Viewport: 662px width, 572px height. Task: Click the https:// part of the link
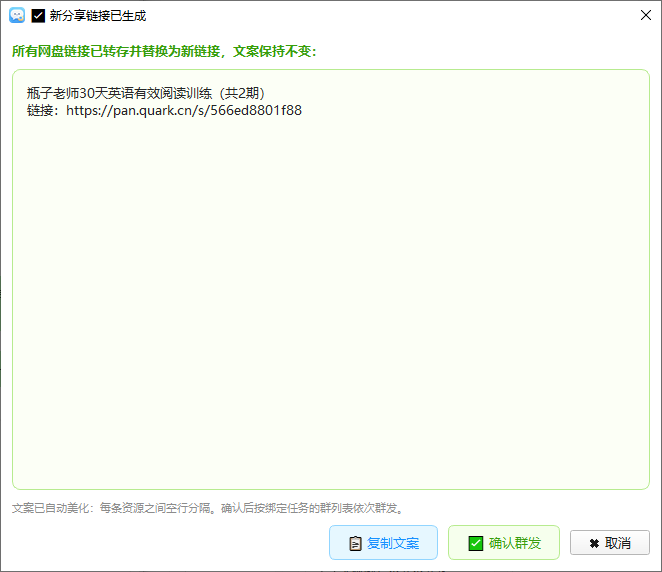click(x=90, y=111)
